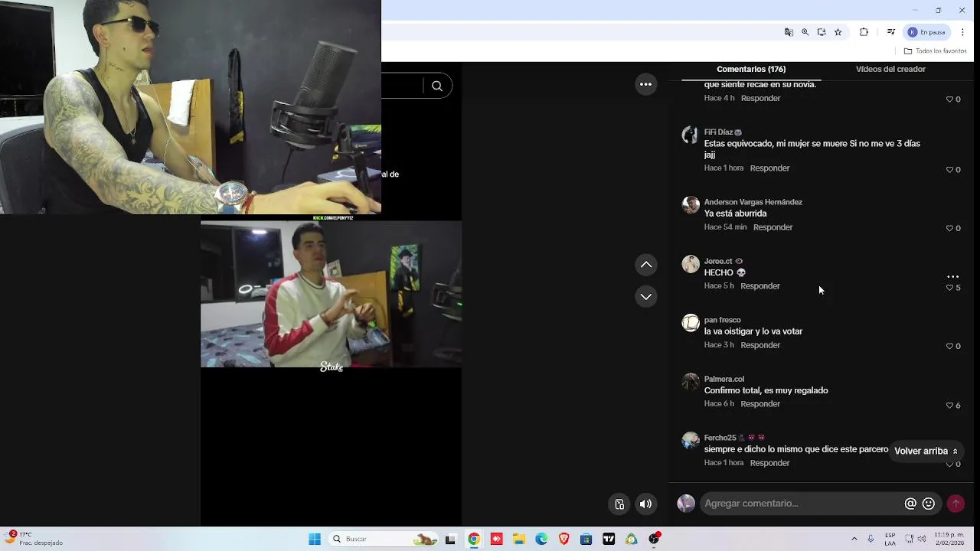Reply to the Fercho25 comment
980x551 pixels.
click(x=769, y=463)
